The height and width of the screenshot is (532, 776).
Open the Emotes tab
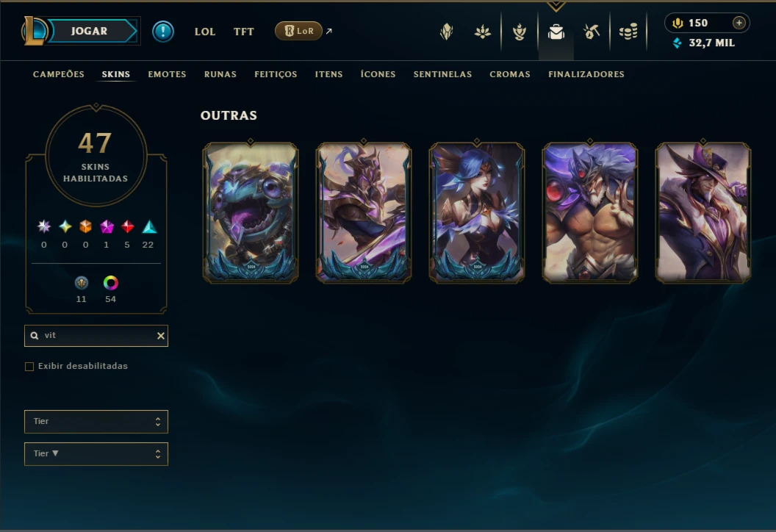click(167, 74)
